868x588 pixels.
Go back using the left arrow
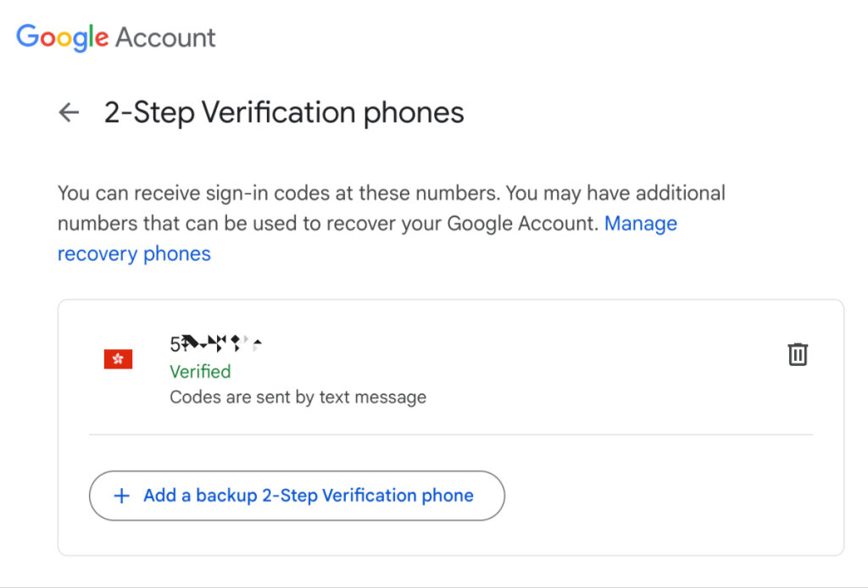tap(70, 113)
